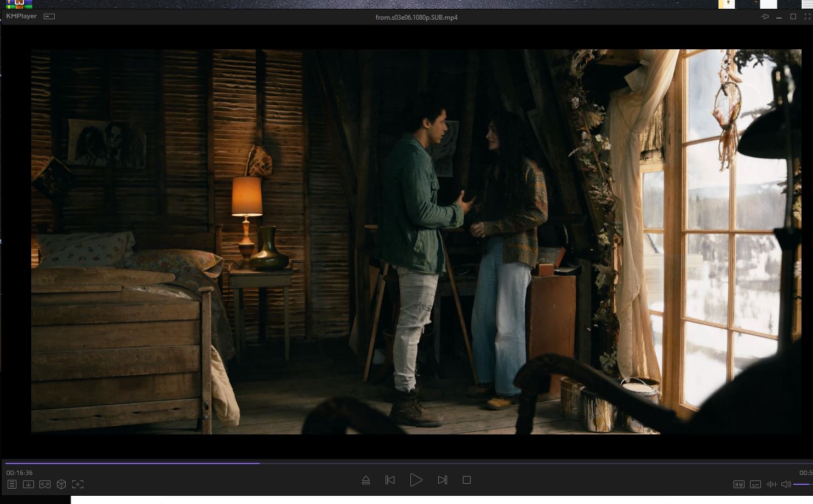
Task: Open the playlist panel icon
Action: pyautogui.click(x=12, y=484)
